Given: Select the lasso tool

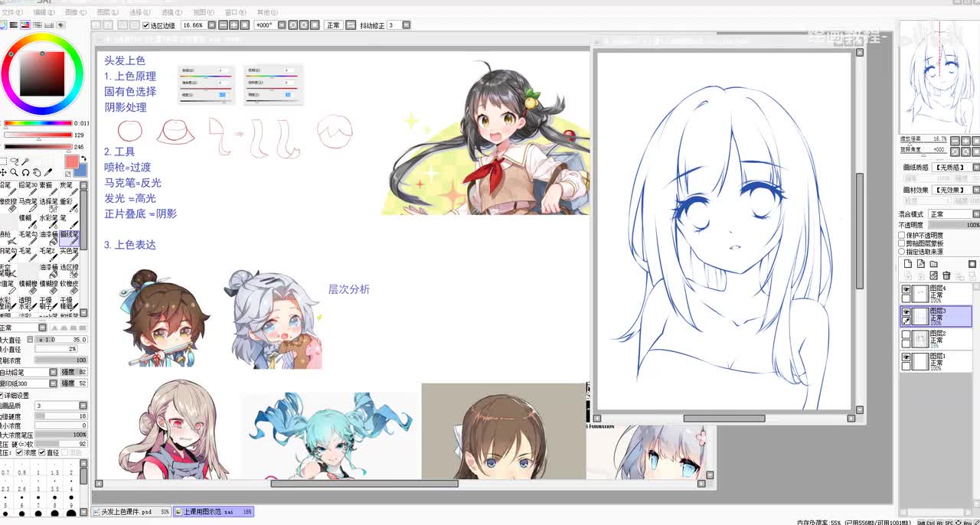Looking at the screenshot, I should [15, 161].
